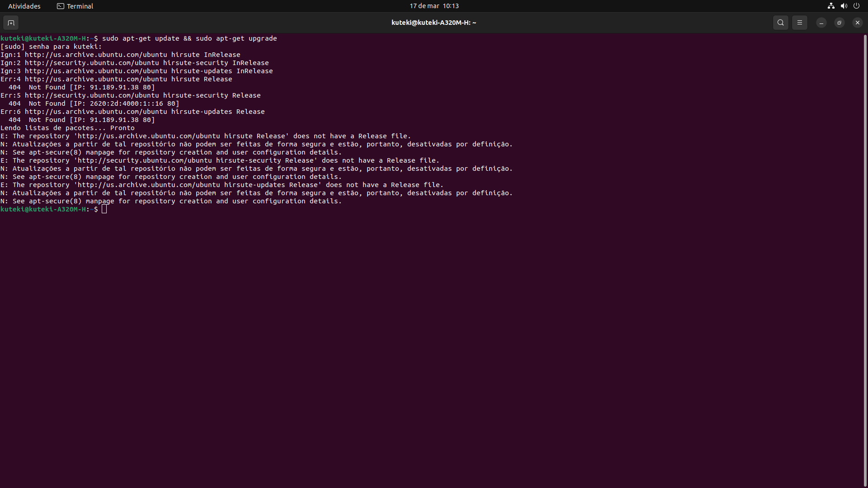Click the terminal window title text
868x488 pixels.
pos(434,23)
